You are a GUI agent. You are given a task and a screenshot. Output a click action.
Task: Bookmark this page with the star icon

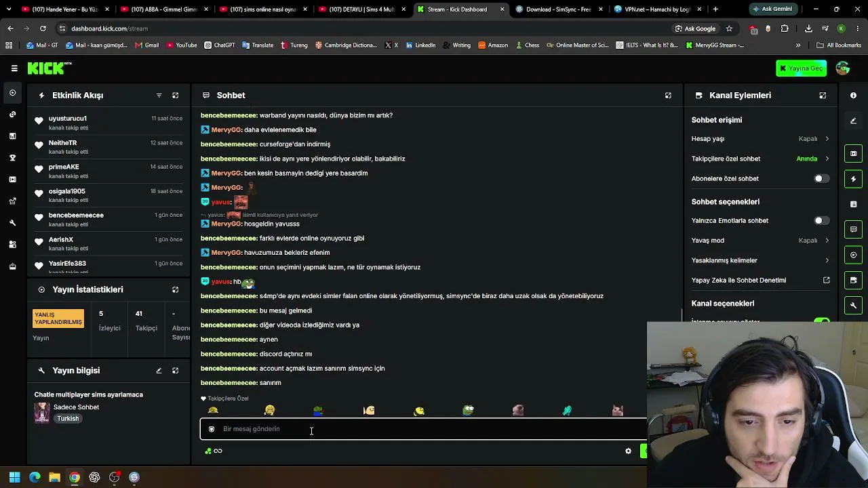coord(729,28)
